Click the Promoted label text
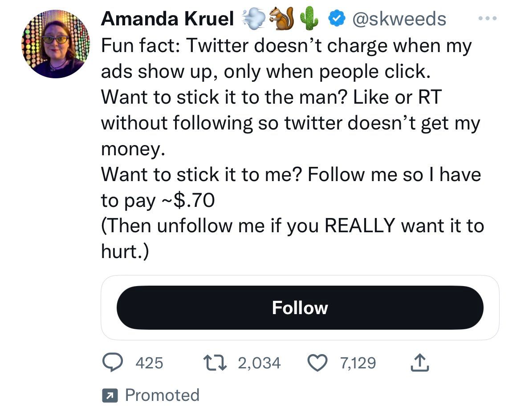Image resolution: width=521 pixels, height=420 pixels. point(162,395)
